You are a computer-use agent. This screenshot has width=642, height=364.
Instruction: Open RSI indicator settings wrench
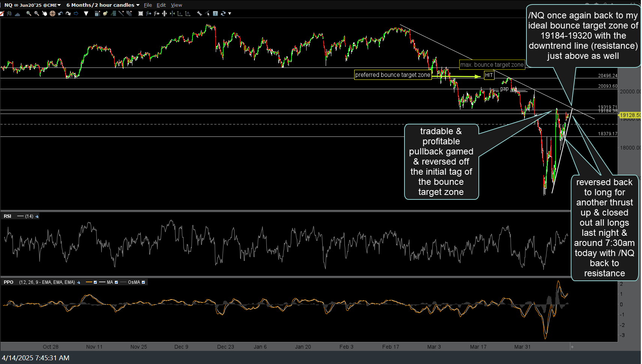coord(37,216)
